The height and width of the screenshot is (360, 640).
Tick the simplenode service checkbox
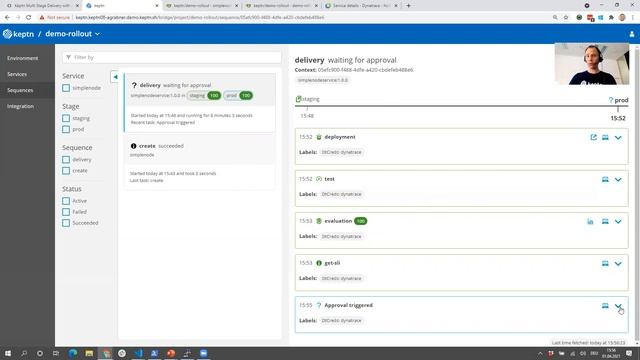66,88
